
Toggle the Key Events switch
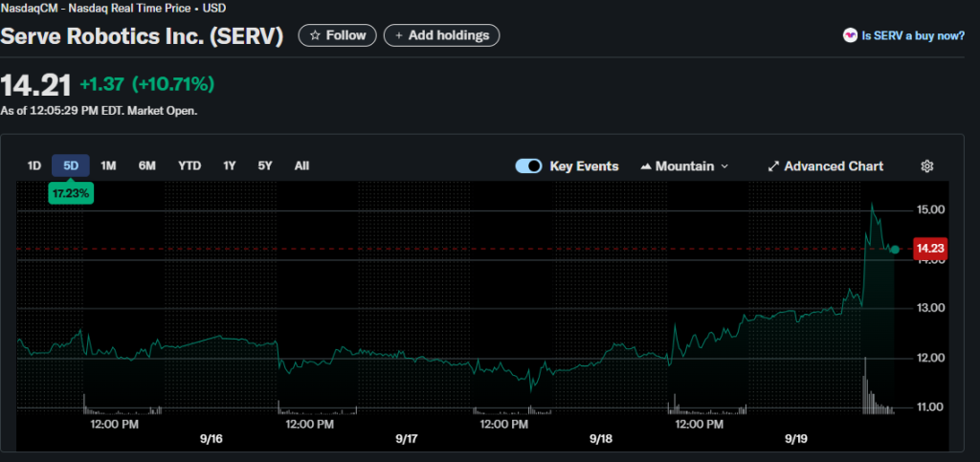tap(528, 166)
